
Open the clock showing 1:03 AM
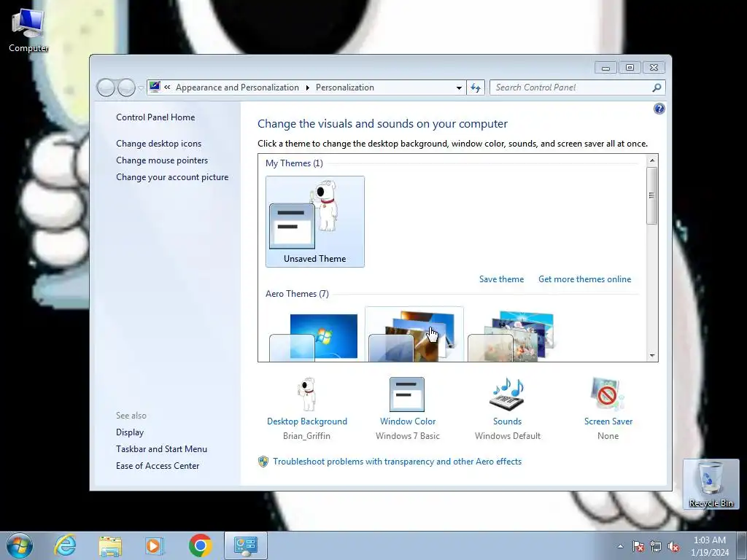point(709,546)
